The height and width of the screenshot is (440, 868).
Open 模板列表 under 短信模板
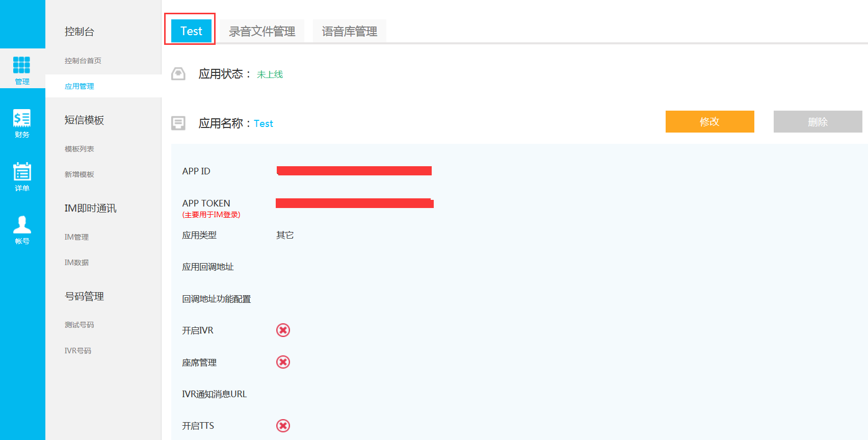(x=80, y=149)
